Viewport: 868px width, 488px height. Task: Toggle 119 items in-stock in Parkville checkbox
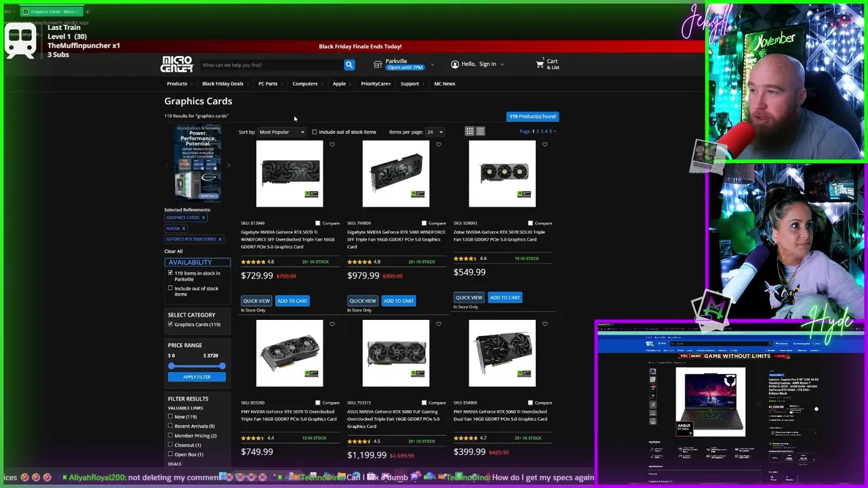[170, 273]
